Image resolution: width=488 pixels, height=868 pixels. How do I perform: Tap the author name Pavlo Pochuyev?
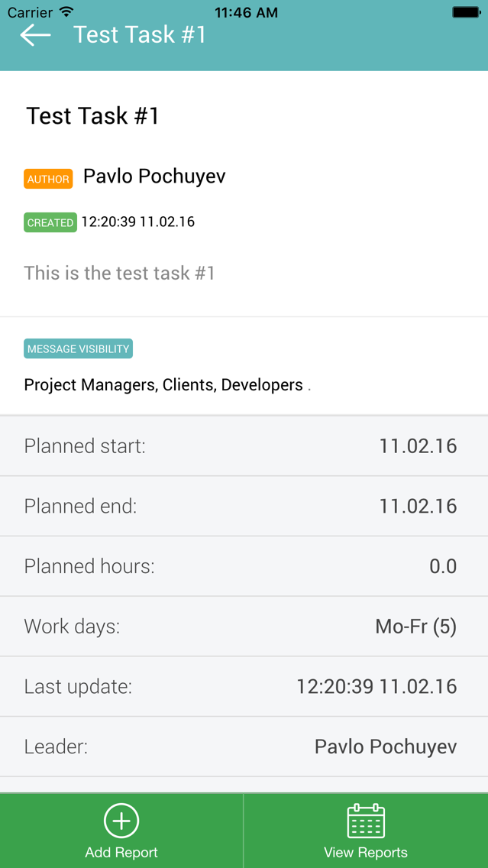click(x=154, y=177)
